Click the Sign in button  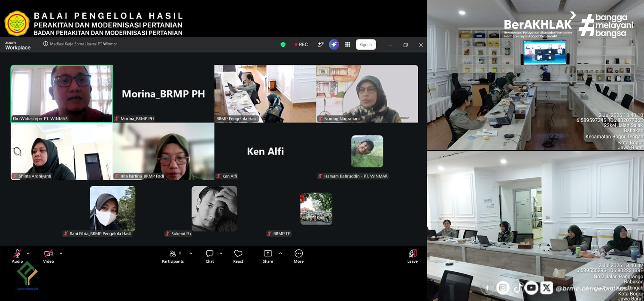pos(366,44)
